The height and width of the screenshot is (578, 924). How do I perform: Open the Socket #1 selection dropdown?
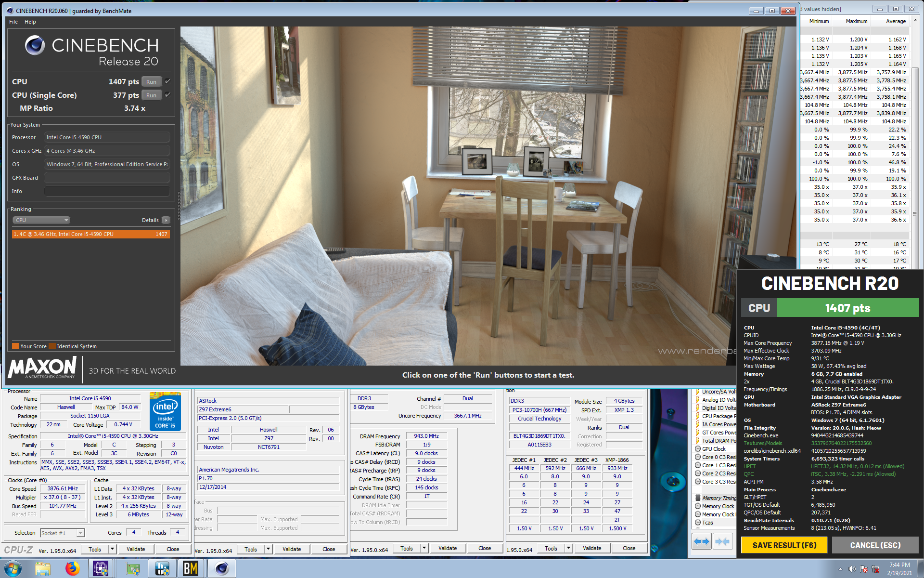pos(62,533)
